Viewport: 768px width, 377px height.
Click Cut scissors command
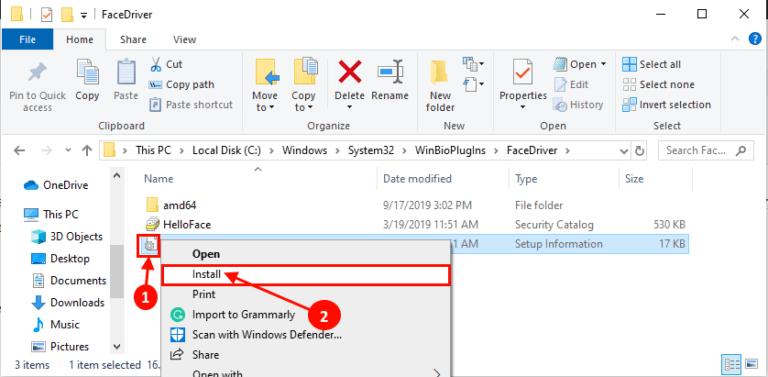click(x=166, y=64)
